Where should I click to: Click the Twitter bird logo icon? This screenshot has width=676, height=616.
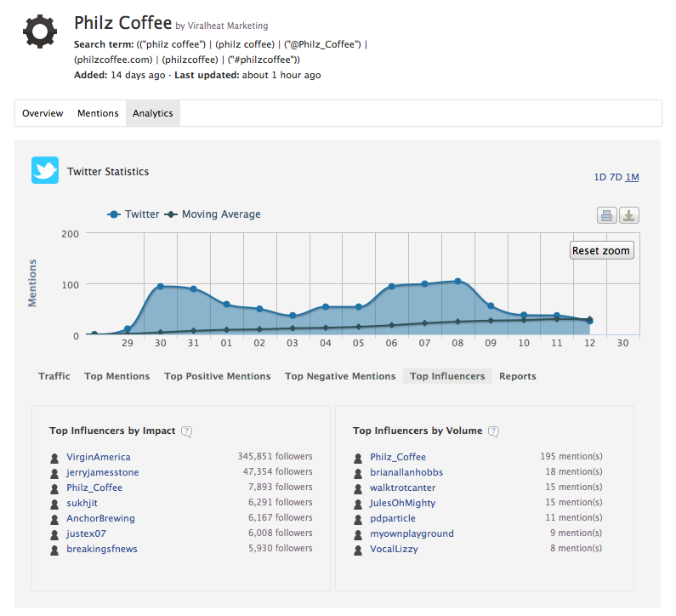[45, 170]
